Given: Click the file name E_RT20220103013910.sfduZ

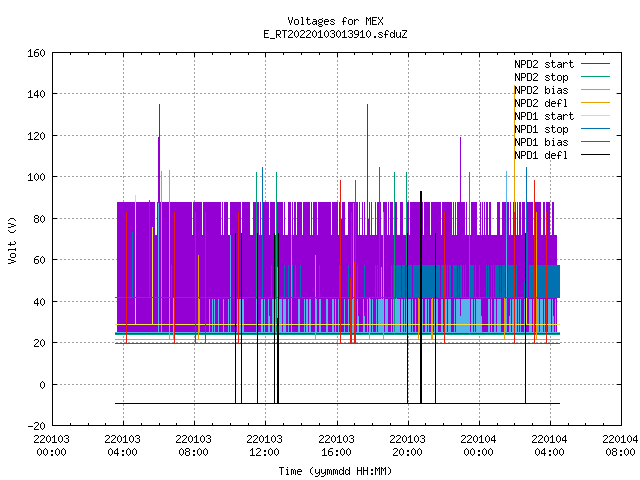Looking at the screenshot, I should tap(335, 34).
